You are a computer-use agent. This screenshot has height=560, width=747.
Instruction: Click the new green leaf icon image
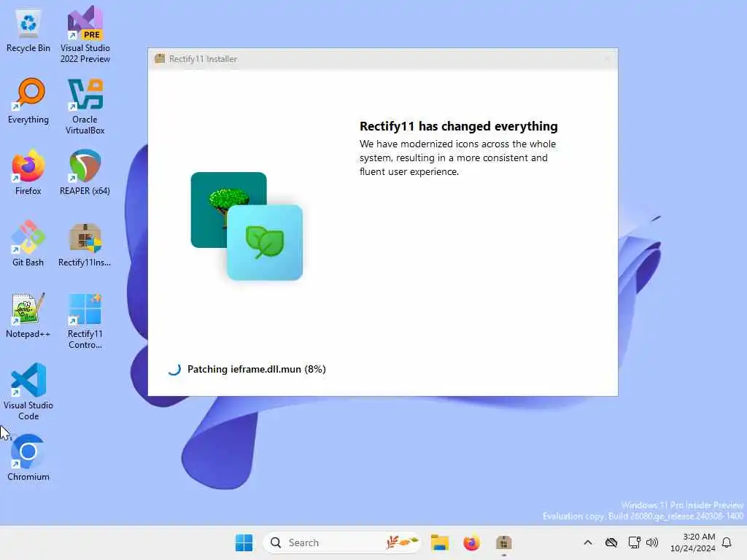click(264, 242)
